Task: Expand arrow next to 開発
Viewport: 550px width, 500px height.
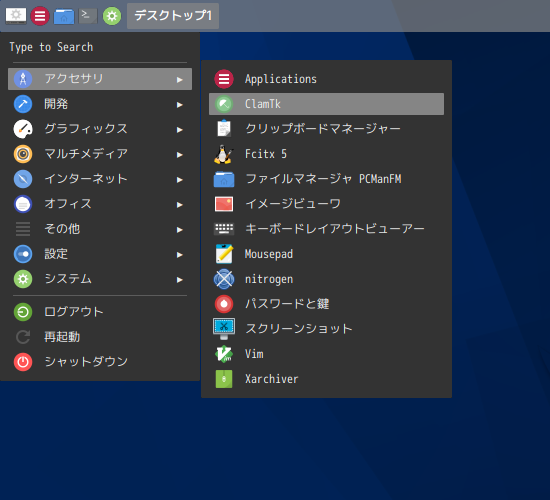Action: (180, 105)
